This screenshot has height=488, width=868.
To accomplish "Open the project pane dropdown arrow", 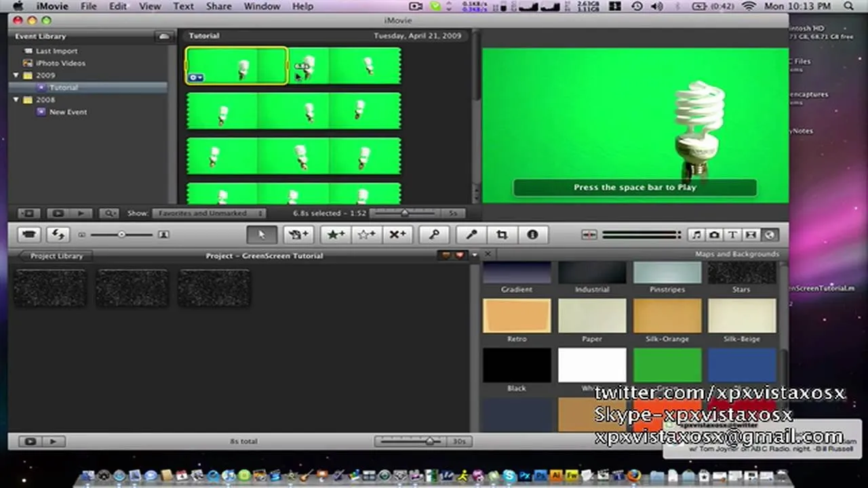I will coord(474,256).
